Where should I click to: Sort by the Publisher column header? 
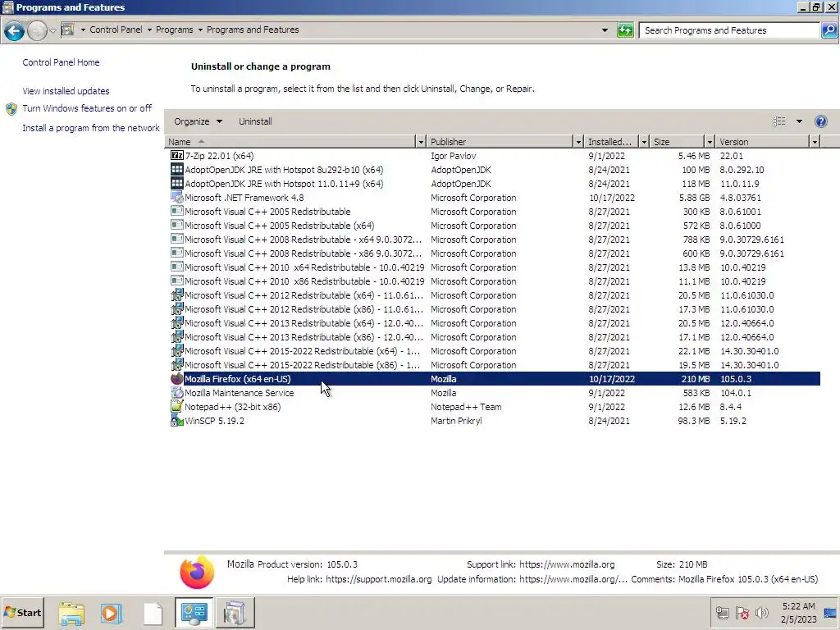pyautogui.click(x=500, y=142)
